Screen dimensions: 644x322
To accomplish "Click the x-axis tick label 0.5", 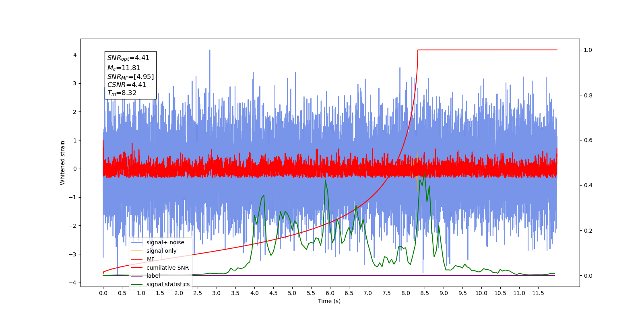I will pyautogui.click(x=122, y=293).
